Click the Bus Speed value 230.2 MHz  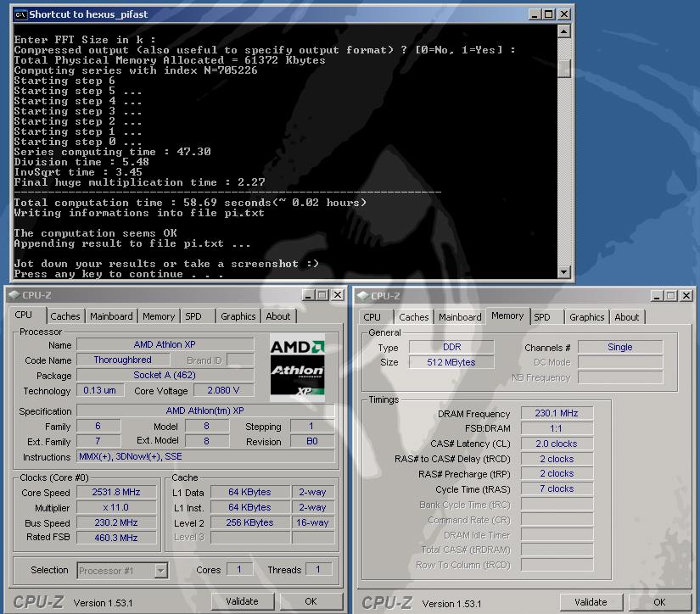(116, 522)
